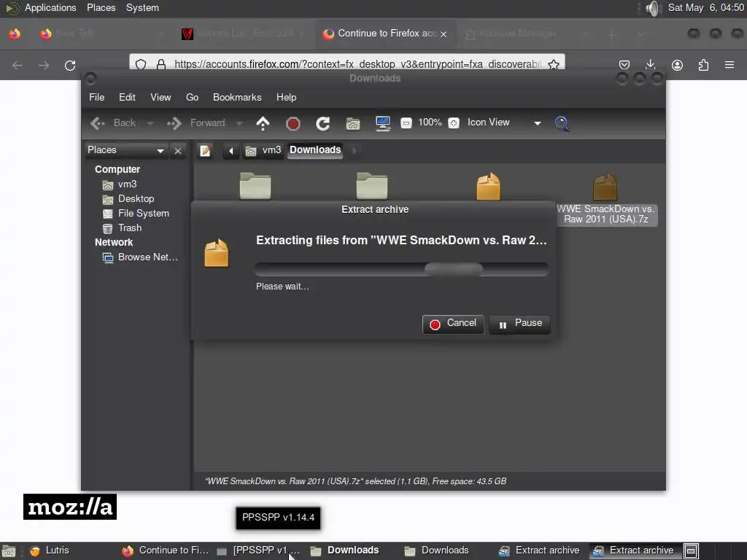747x560 pixels.
Task: Open the Firefox hamburger menu
Action: (729, 65)
